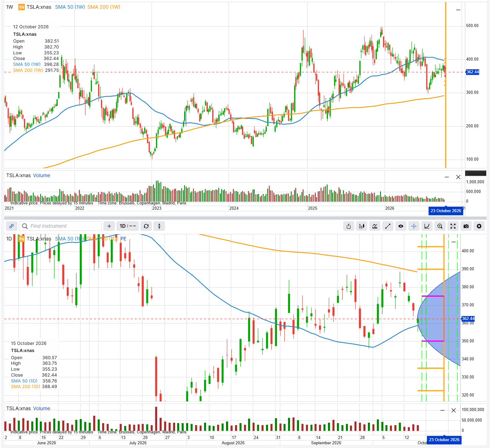This screenshot has width=490, height=448.
Task: Click the 400.00 label on daily price axis
Action: tap(468, 251)
